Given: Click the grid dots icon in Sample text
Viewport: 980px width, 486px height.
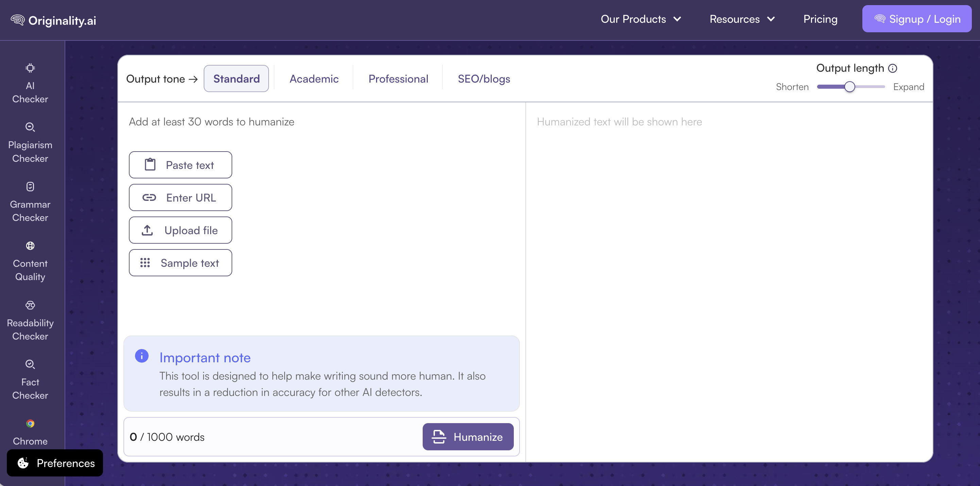Looking at the screenshot, I should pyautogui.click(x=145, y=263).
